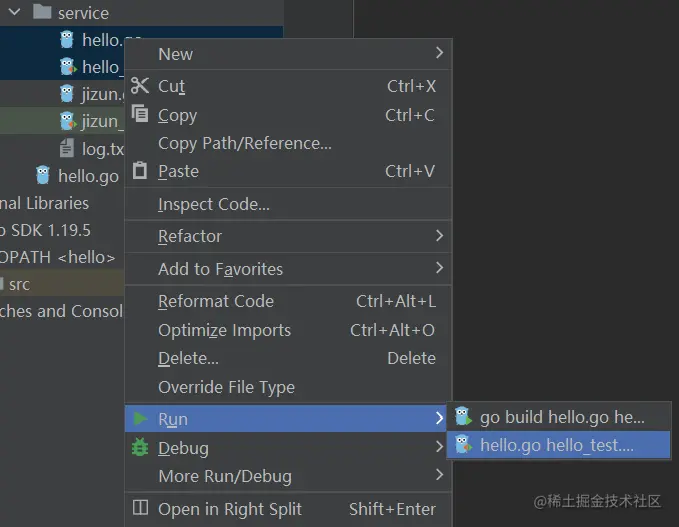Expand the Refactor submenu arrow
Screen dimensions: 679x527
(440, 236)
